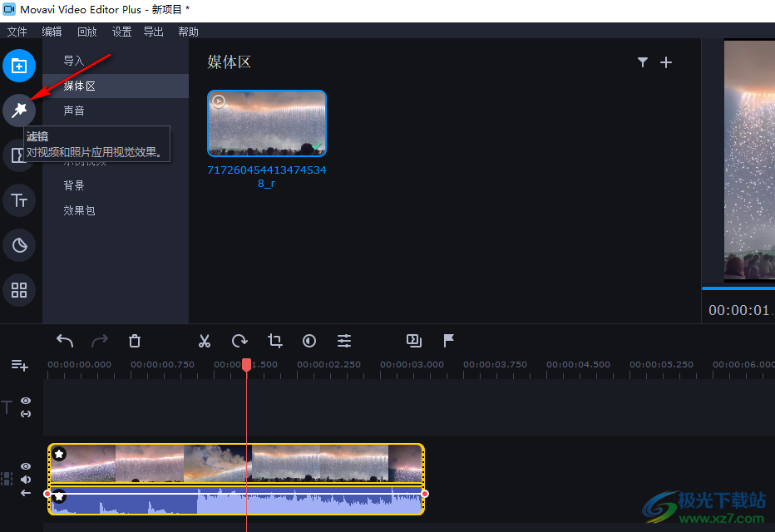Select 效果包 in the side list
Image resolution: width=775 pixels, height=532 pixels.
(x=116, y=210)
